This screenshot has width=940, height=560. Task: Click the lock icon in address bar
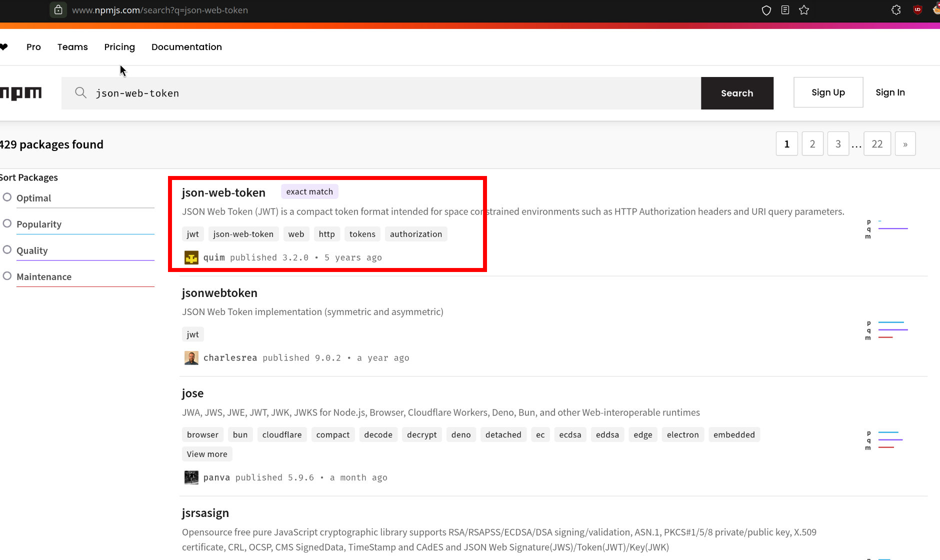58,10
